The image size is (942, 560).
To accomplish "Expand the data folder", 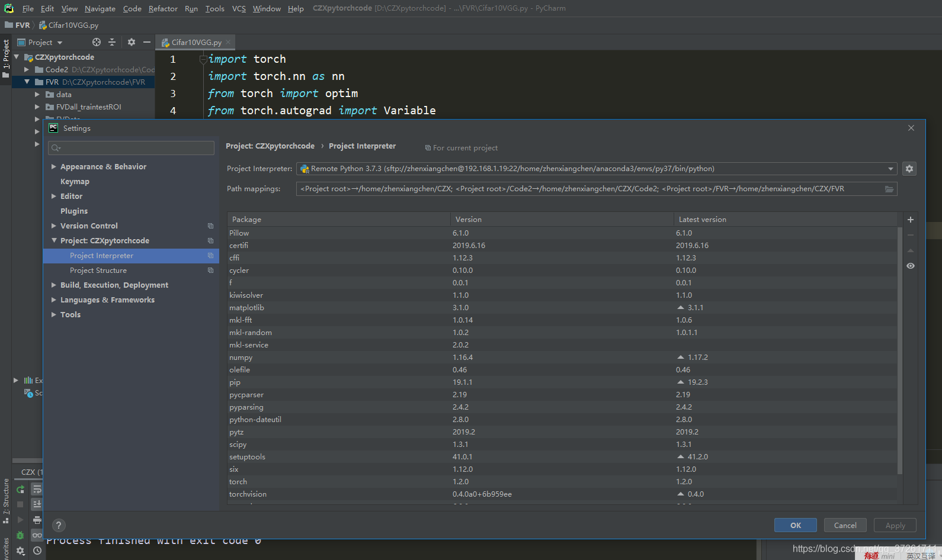I will [x=37, y=95].
